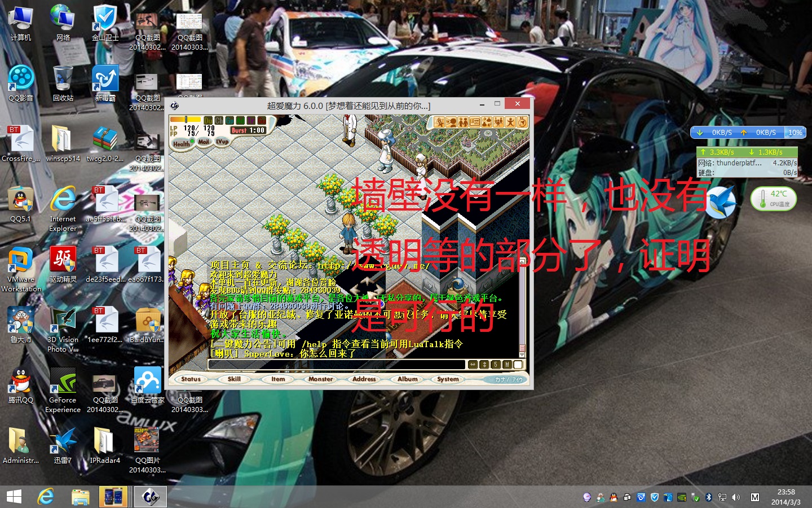This screenshot has width=812, height=508.
Task: Click the network speed floating bar
Action: click(x=748, y=132)
